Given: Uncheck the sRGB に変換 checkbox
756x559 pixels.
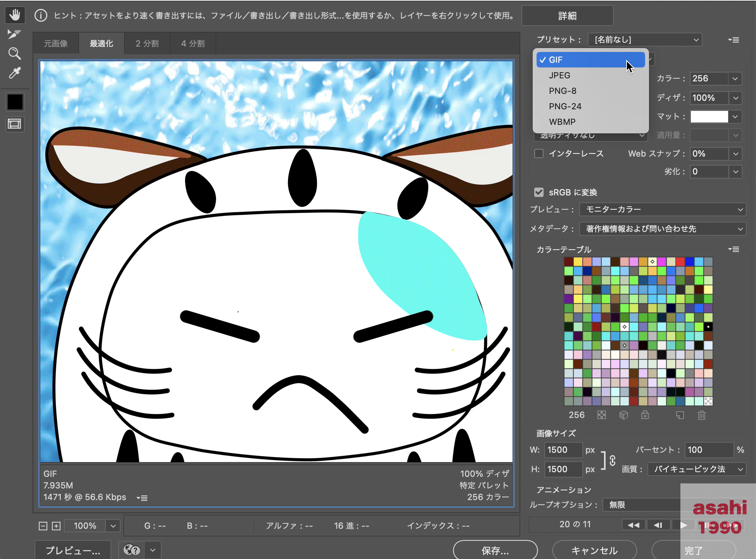Looking at the screenshot, I should click(x=539, y=192).
